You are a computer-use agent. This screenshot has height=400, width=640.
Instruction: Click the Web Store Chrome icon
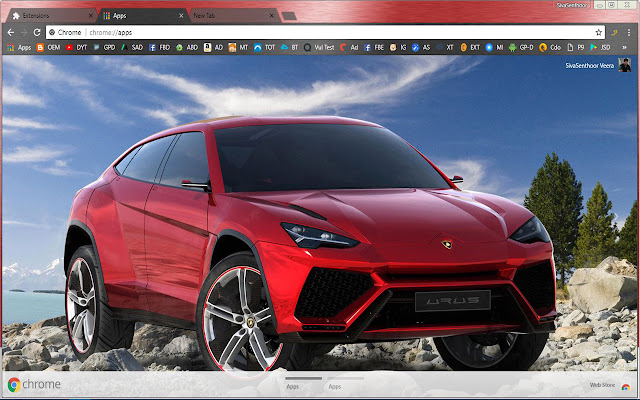pyautogui.click(x=626, y=387)
